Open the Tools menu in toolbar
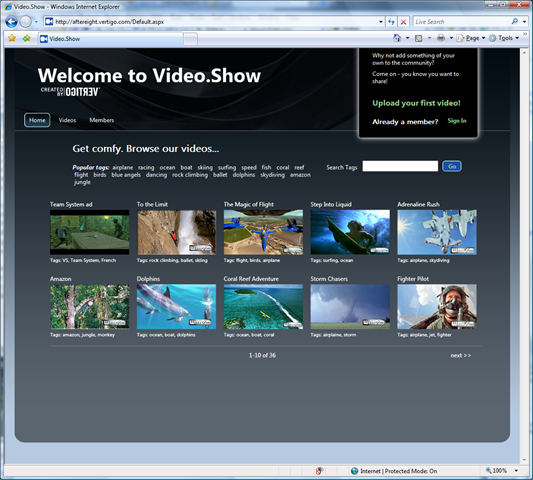The width and height of the screenshot is (533, 480). click(x=503, y=38)
